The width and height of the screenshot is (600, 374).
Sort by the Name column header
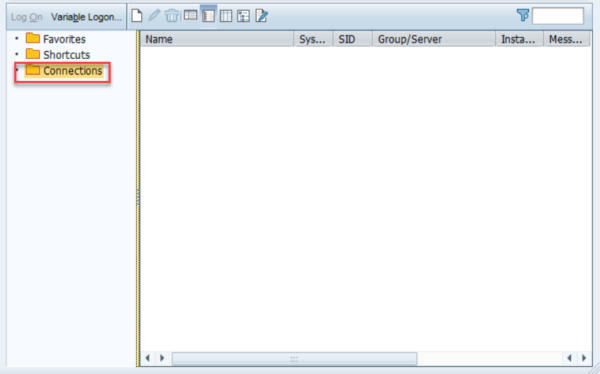point(217,39)
